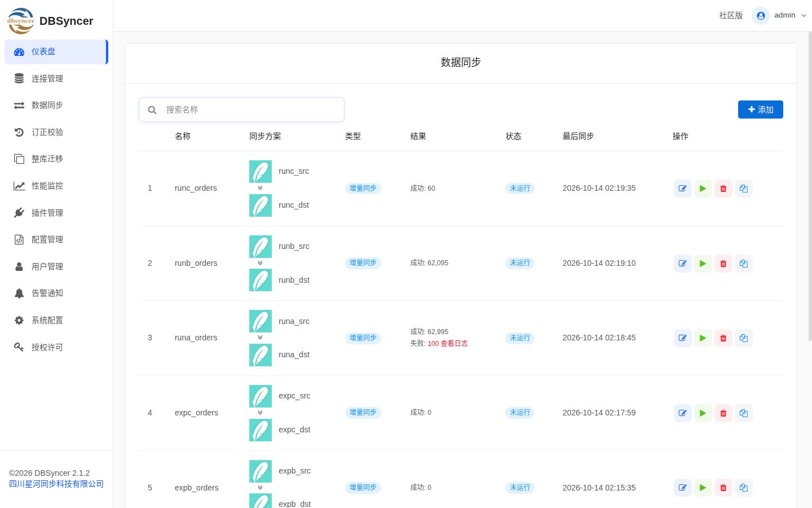The height and width of the screenshot is (508, 812).
Task: Delete the runc_orders sync task
Action: 723,189
